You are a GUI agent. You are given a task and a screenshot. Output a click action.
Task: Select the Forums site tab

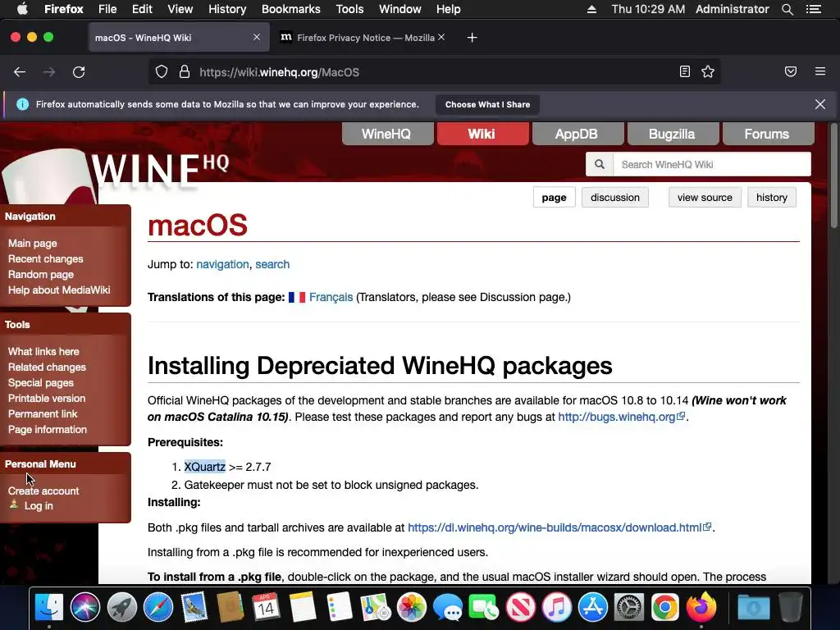click(x=768, y=134)
